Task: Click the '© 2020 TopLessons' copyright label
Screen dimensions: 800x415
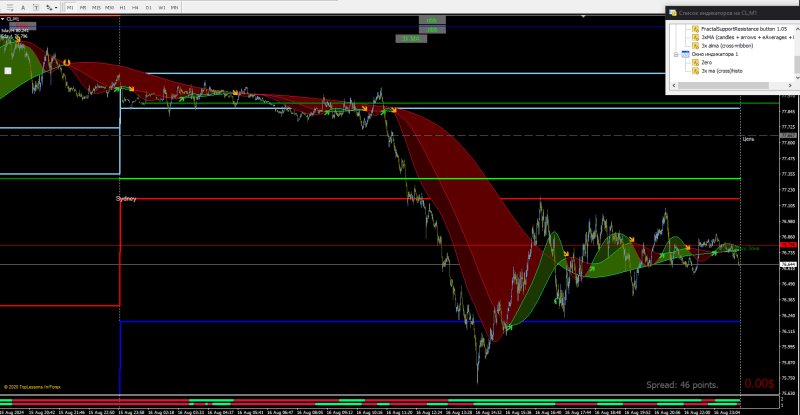Action: point(32,387)
